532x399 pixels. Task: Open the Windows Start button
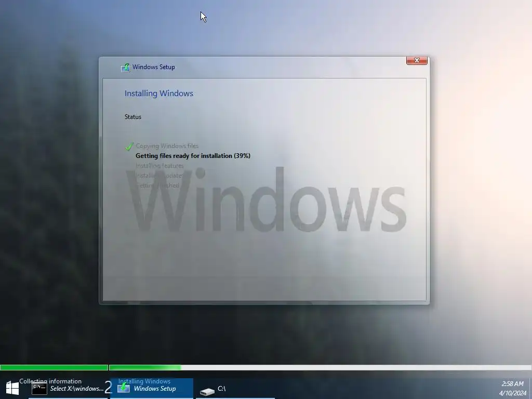coord(12,389)
